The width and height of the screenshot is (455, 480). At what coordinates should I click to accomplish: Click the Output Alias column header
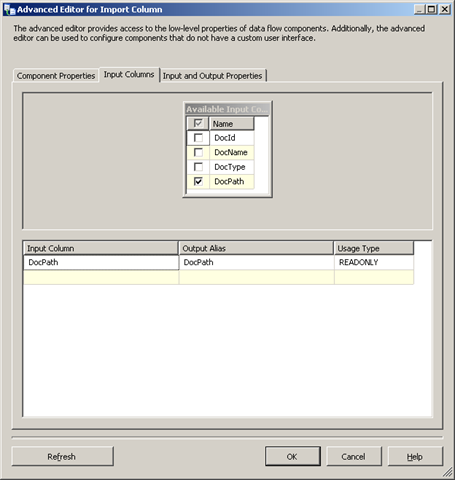pyautogui.click(x=256, y=248)
